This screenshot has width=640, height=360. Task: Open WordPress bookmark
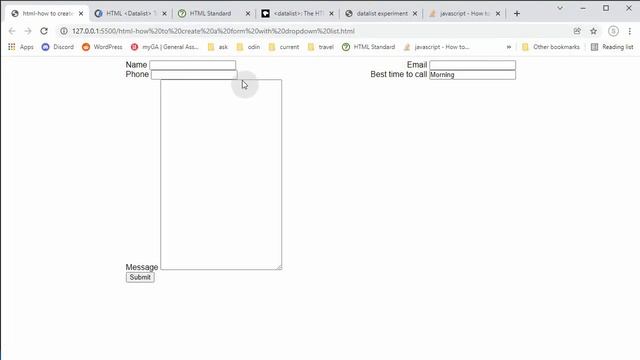[x=102, y=47]
